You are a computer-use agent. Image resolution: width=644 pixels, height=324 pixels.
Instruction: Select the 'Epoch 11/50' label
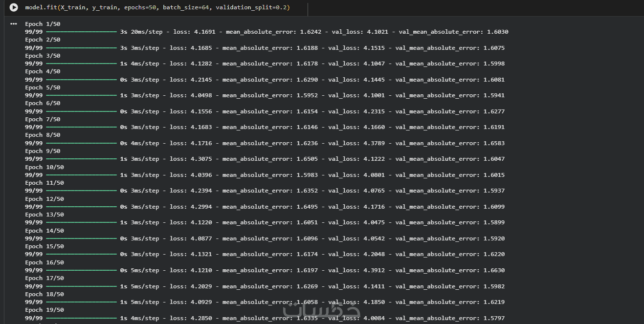[44, 183]
